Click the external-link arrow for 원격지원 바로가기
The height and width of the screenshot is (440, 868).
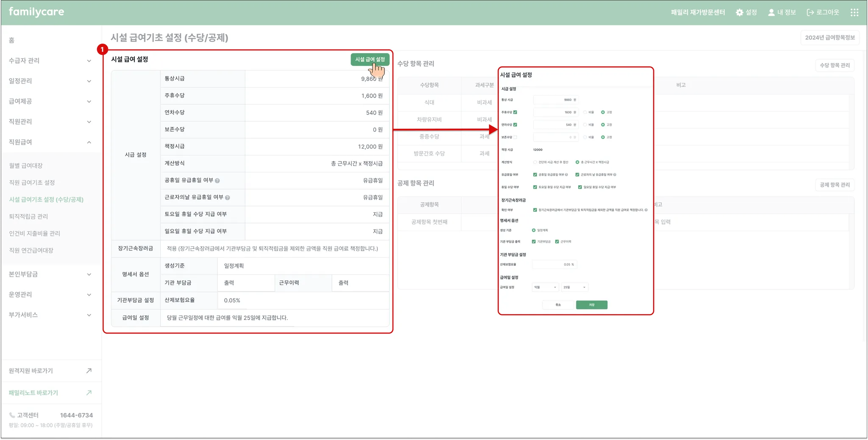pos(89,371)
